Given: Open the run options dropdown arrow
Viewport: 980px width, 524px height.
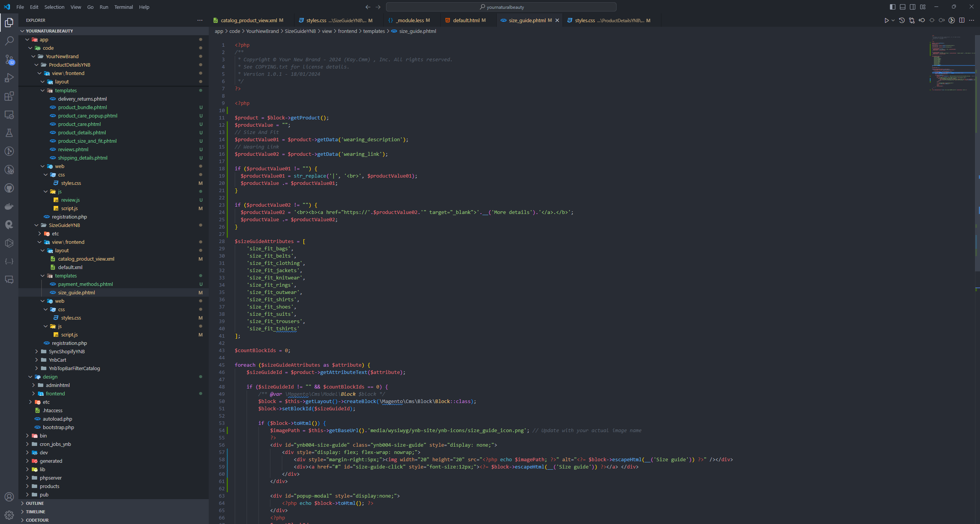Looking at the screenshot, I should coord(893,20).
